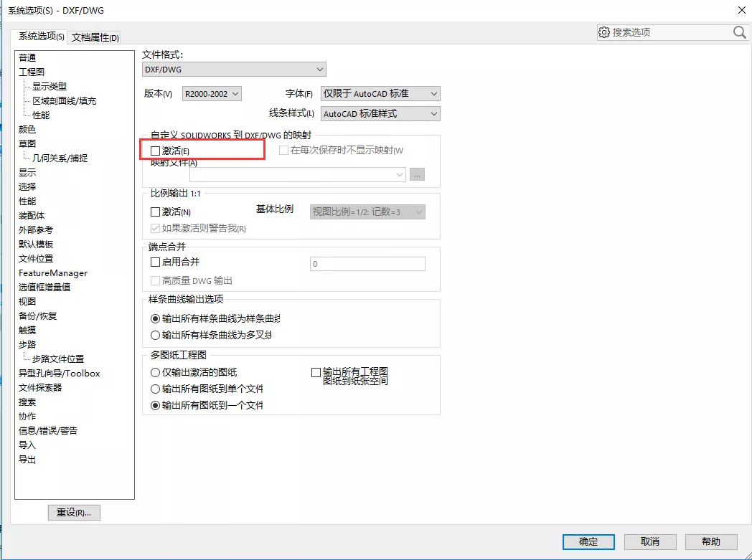Click the magnifier icon in search options
This screenshot has height=560, width=752.
[738, 32]
